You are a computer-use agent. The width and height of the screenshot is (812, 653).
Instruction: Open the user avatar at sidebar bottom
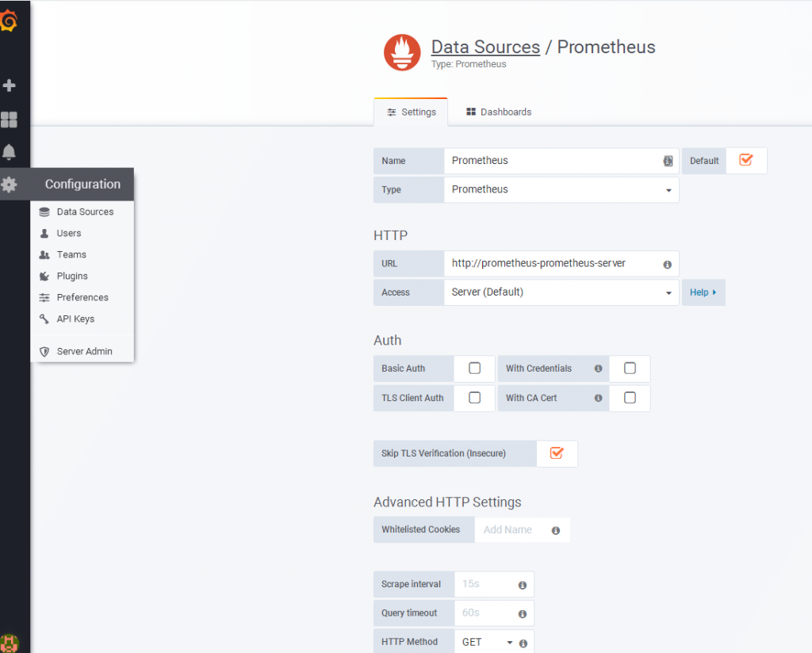[x=9, y=643]
